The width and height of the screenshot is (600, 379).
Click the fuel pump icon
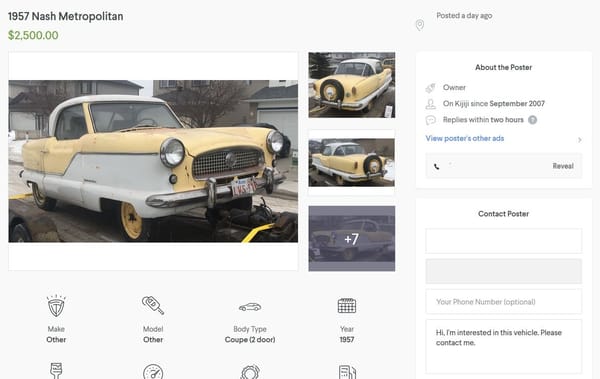(347, 372)
